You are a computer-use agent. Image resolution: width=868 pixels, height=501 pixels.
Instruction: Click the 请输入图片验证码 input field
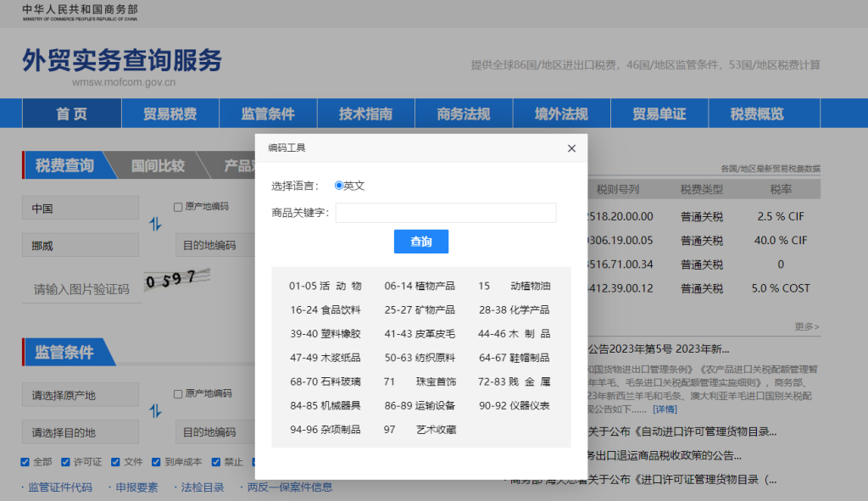point(81,289)
